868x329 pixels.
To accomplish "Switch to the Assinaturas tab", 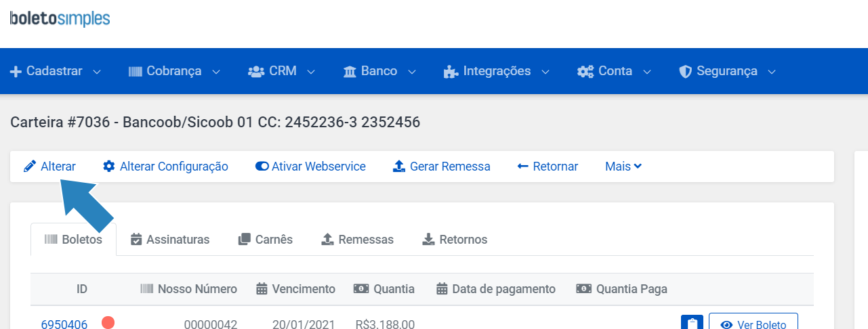I will [x=170, y=239].
